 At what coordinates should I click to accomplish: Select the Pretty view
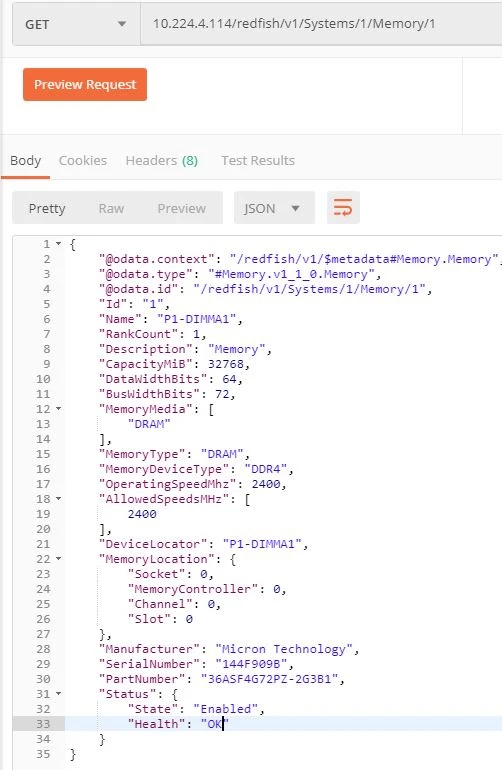47,208
